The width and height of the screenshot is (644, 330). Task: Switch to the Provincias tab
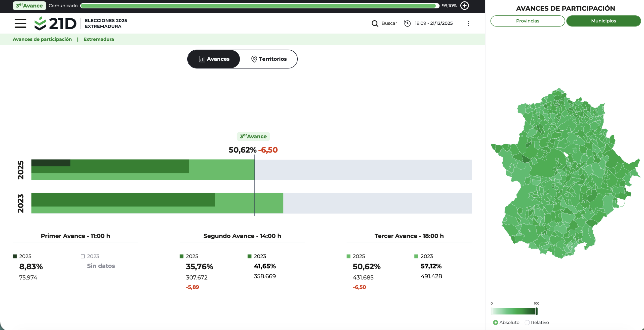point(528,21)
